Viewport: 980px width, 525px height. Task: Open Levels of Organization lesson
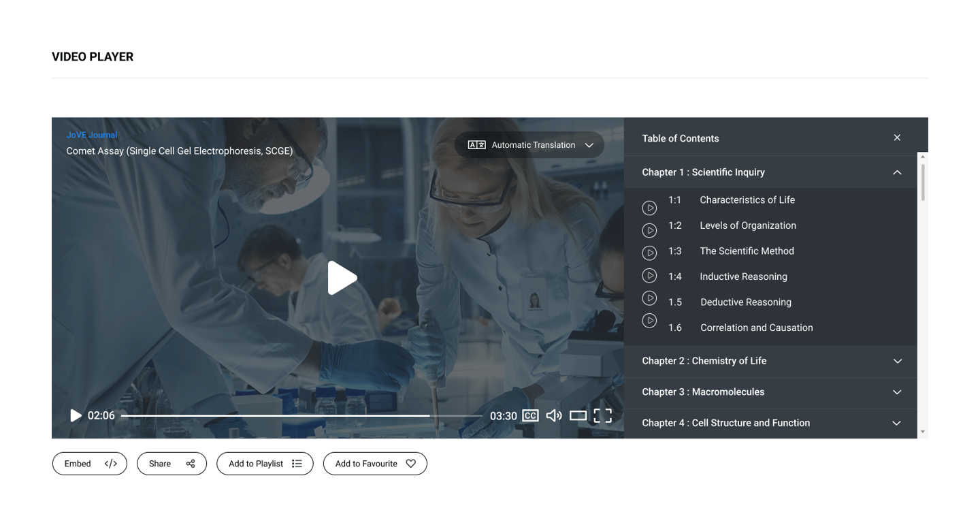tap(748, 225)
